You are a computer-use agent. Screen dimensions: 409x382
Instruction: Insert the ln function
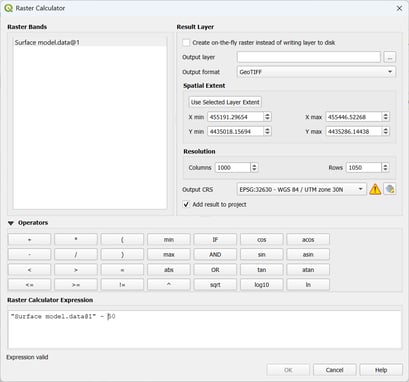[x=308, y=285]
